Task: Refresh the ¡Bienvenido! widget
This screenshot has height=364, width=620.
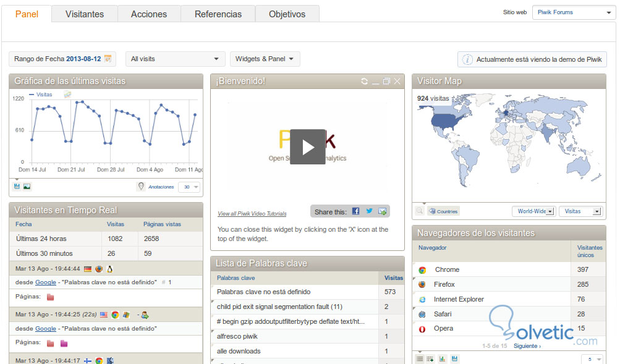Action: pyautogui.click(x=364, y=81)
